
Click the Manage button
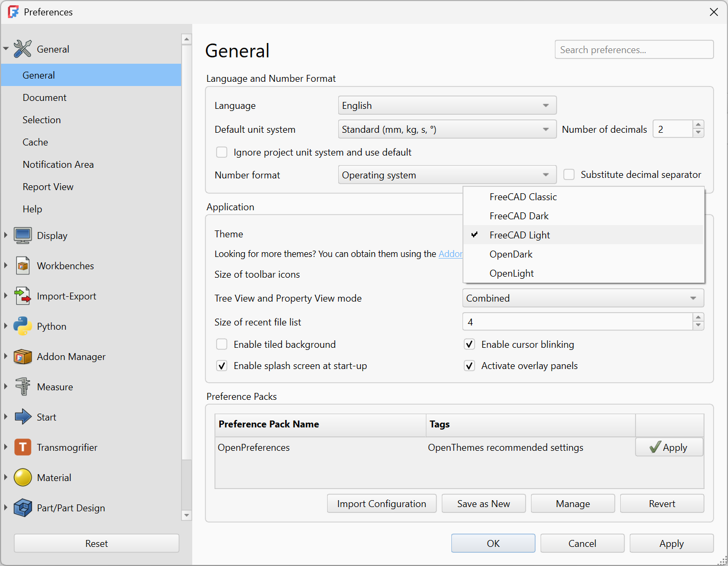click(573, 504)
